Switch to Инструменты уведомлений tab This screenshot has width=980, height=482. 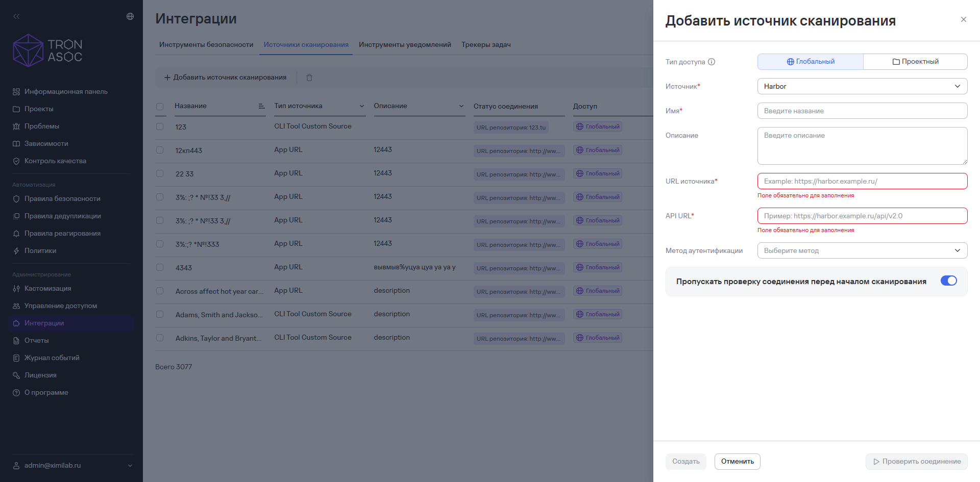(x=405, y=45)
